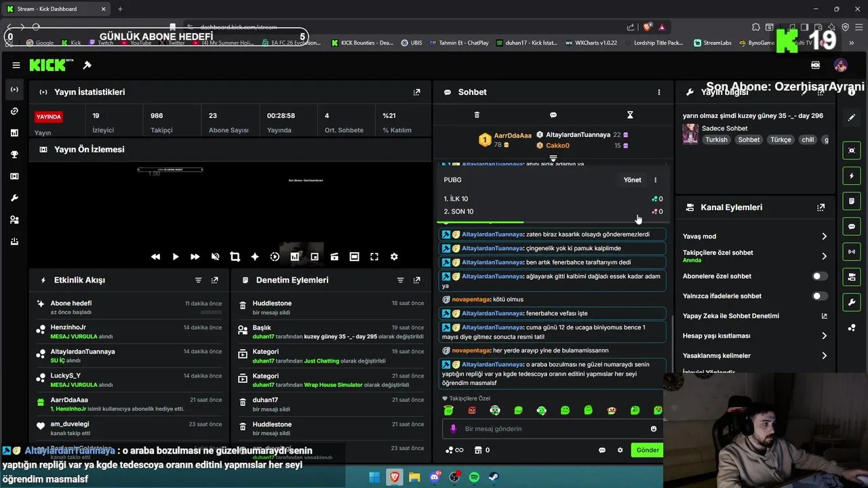Viewport: 868px width, 488px height.
Task: Pop out the Denetim Eylemleri panel
Action: click(x=417, y=280)
